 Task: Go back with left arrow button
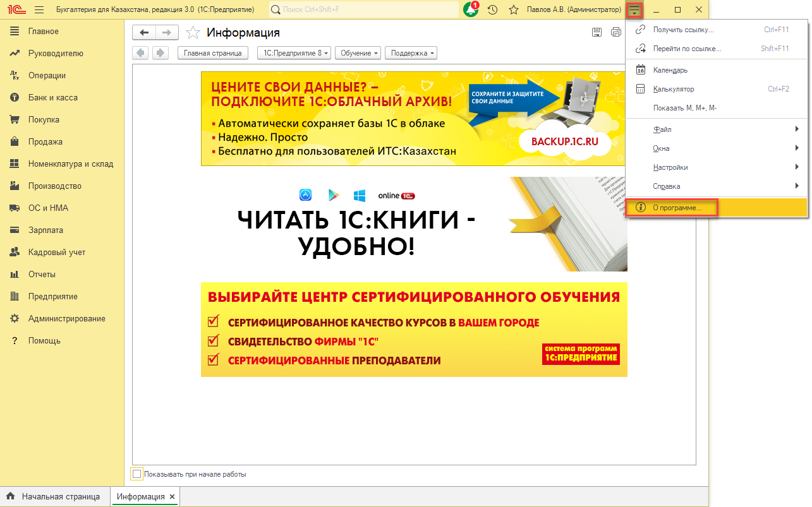point(144,33)
